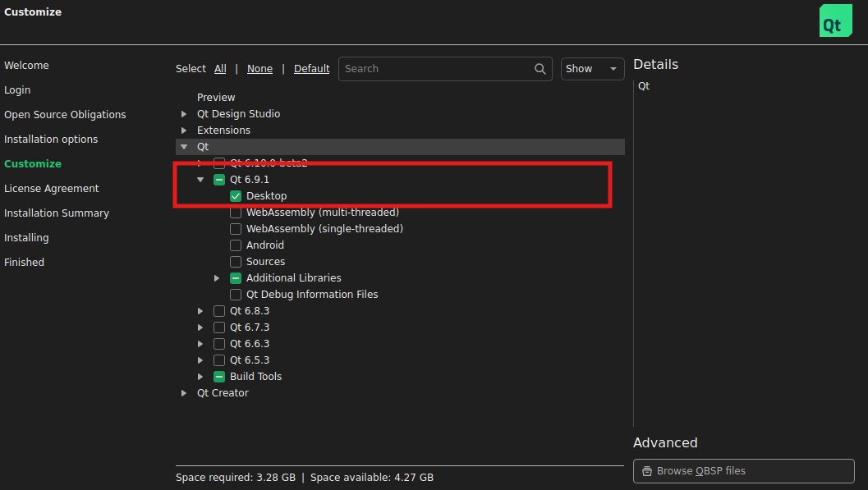The height and width of the screenshot is (490, 868).
Task: Open the License Agreement step
Action: 52,189
